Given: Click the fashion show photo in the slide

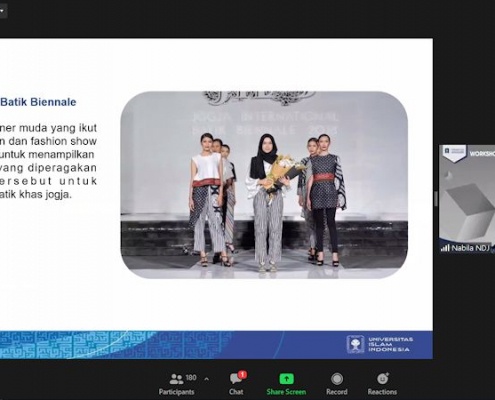Looking at the screenshot, I should 264,185.
